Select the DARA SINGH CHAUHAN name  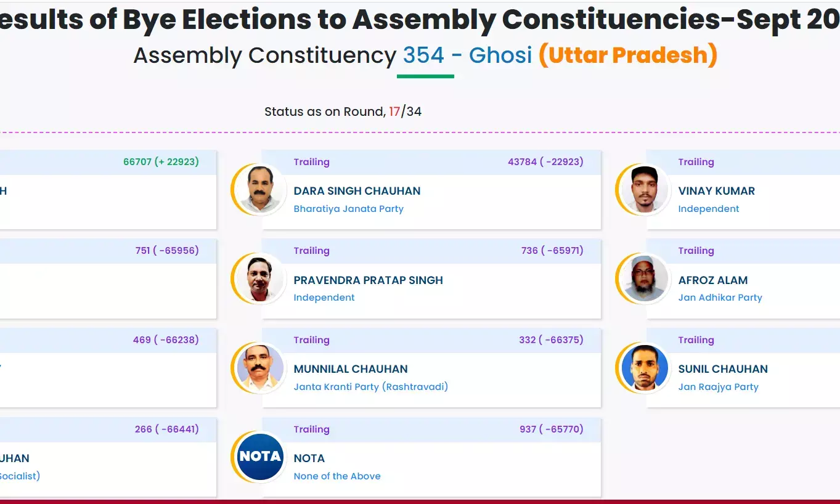point(357,191)
